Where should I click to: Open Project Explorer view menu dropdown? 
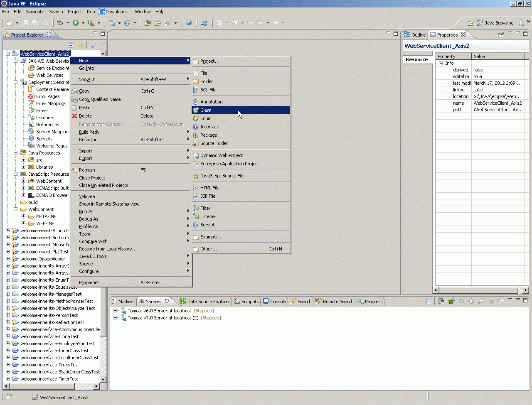(103, 44)
